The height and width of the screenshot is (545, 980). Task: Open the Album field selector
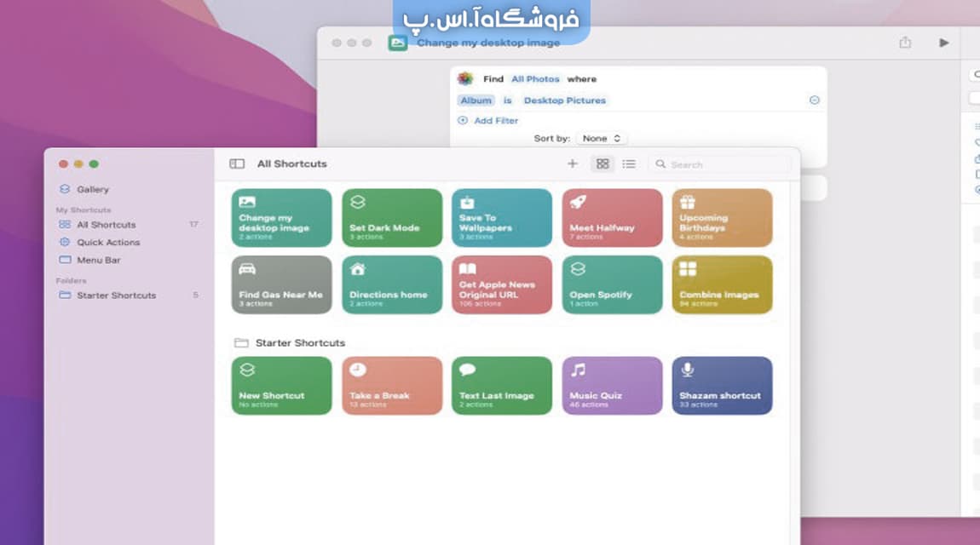point(476,100)
